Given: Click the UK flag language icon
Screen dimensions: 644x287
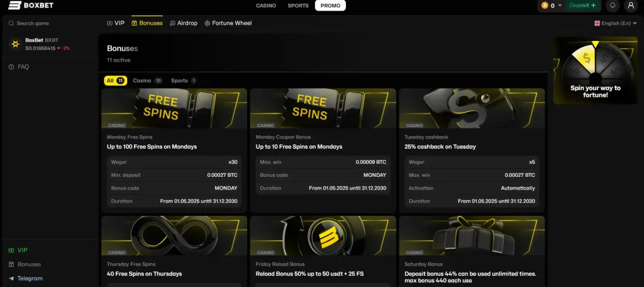Looking at the screenshot, I should (597, 23).
